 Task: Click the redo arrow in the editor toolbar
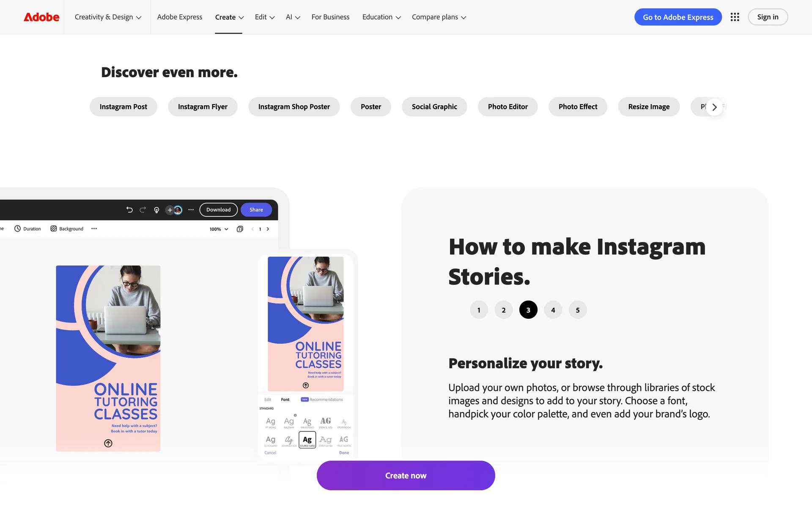(x=143, y=210)
